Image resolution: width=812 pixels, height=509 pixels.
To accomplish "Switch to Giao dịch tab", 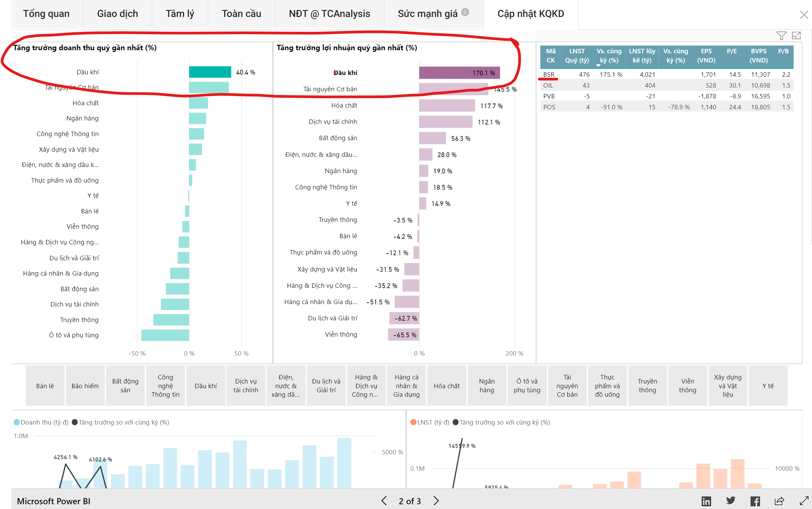I will click(118, 14).
